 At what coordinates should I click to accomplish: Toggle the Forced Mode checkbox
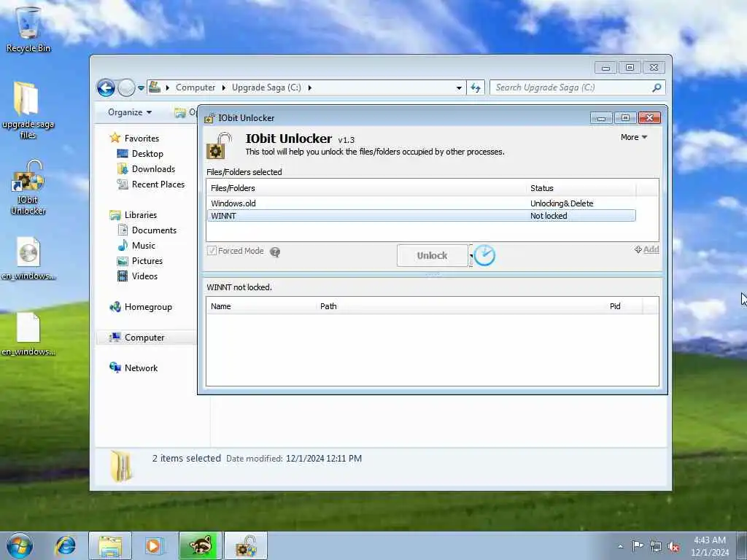(212, 251)
